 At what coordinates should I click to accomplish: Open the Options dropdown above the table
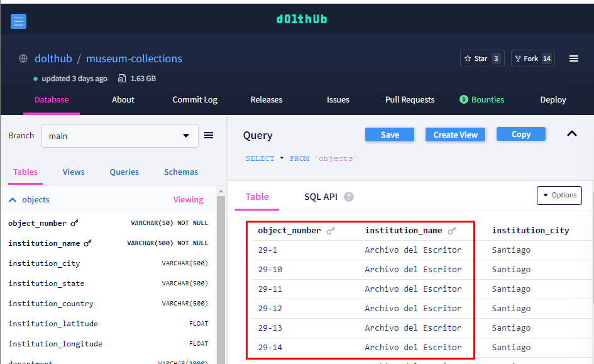point(559,195)
